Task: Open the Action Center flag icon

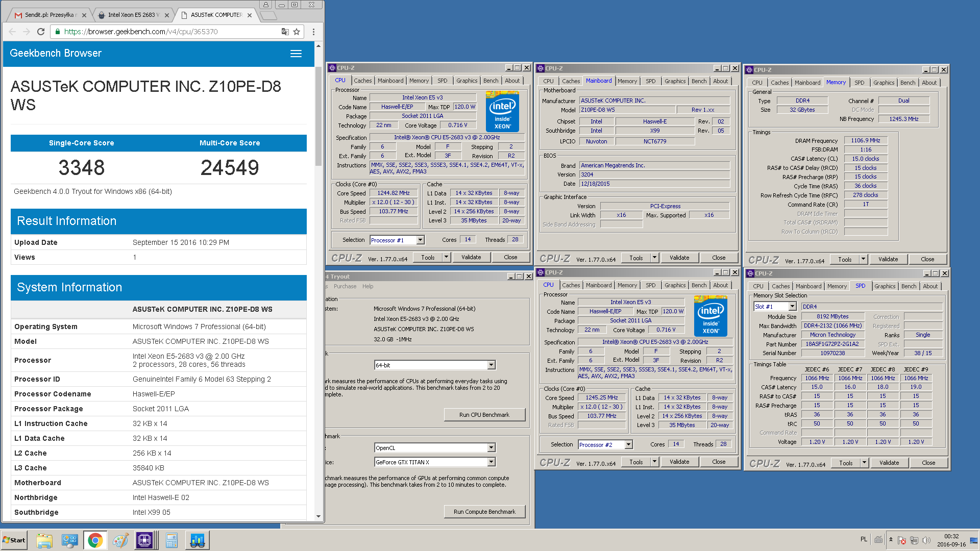Action: coord(902,540)
